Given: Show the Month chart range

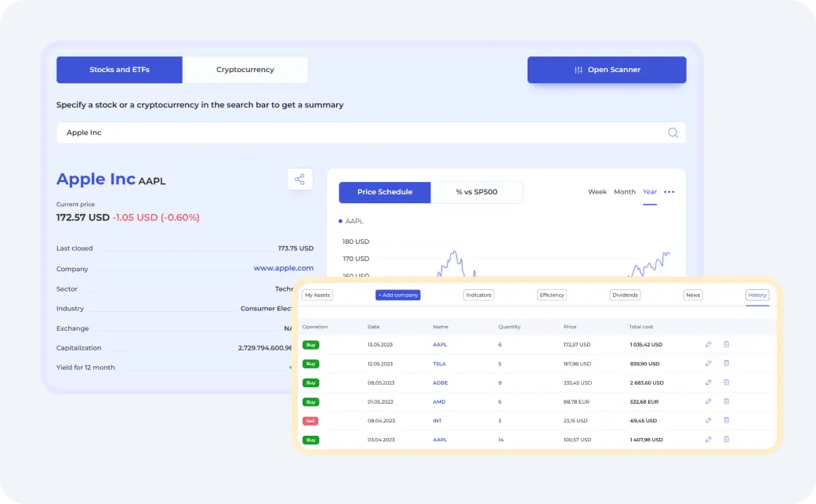Looking at the screenshot, I should (625, 192).
